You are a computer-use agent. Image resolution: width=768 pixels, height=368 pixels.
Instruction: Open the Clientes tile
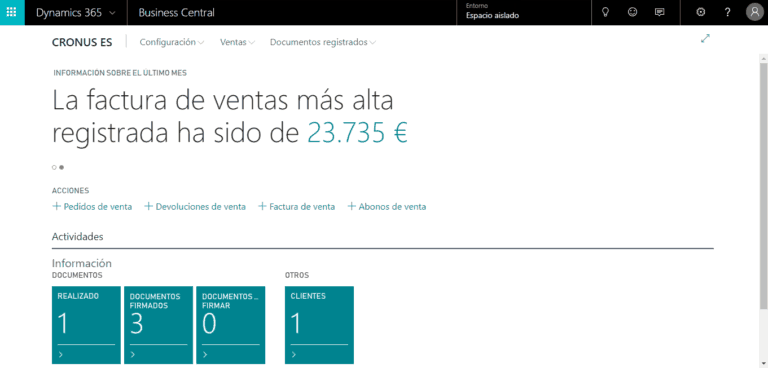319,325
